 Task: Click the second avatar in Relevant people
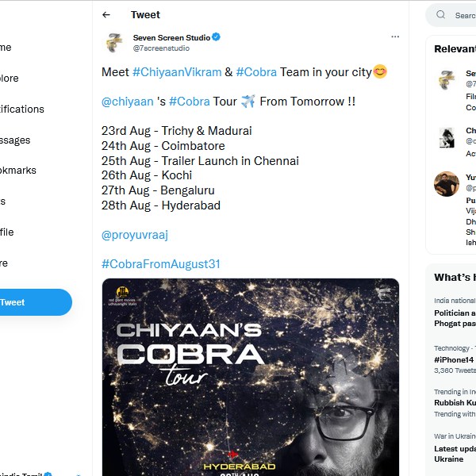click(x=446, y=137)
